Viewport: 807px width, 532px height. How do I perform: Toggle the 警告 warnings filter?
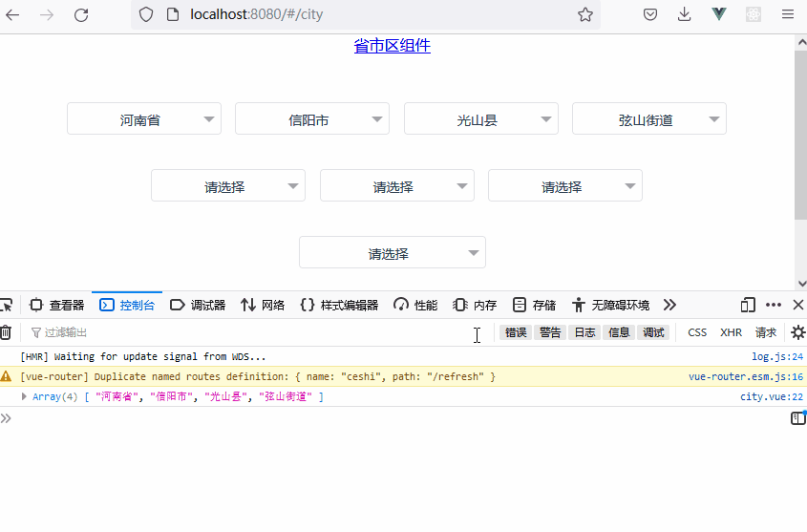[550, 332]
